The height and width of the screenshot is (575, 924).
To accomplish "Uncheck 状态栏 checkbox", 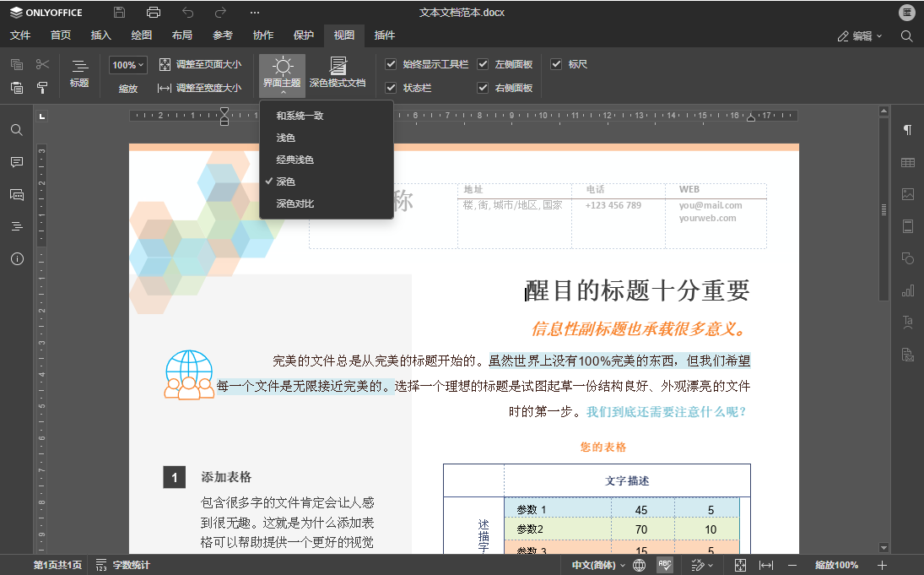I will [x=391, y=88].
